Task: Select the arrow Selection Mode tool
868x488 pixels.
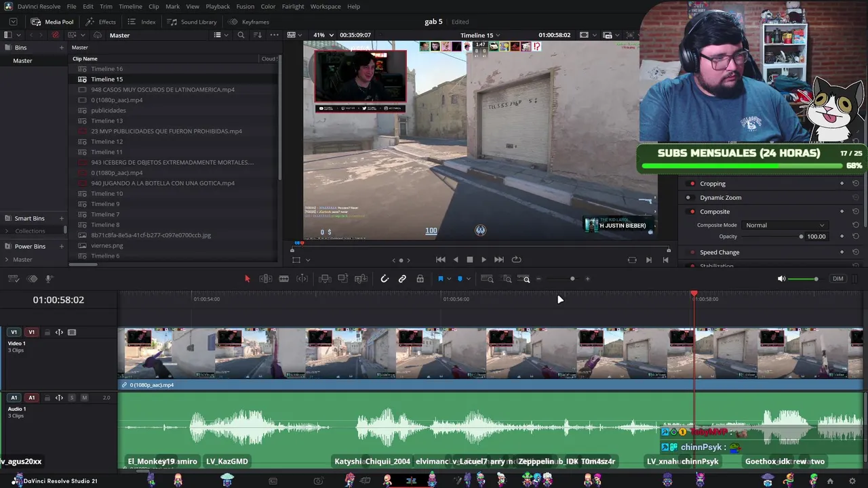Action: (x=247, y=279)
